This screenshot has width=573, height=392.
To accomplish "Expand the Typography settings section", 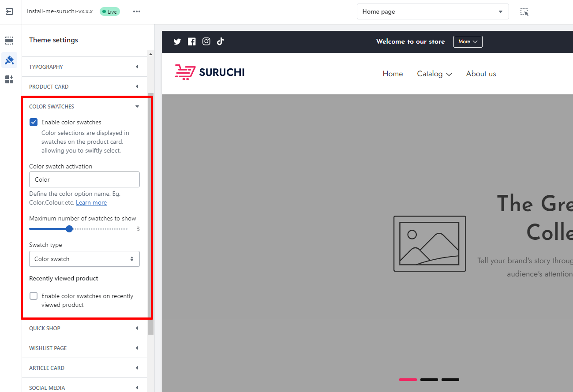I will (84, 67).
